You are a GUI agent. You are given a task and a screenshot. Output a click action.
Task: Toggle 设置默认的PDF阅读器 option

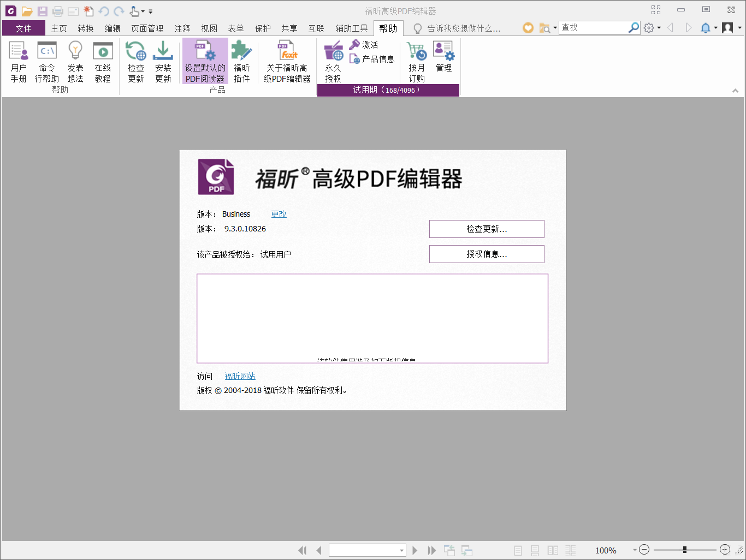205,62
